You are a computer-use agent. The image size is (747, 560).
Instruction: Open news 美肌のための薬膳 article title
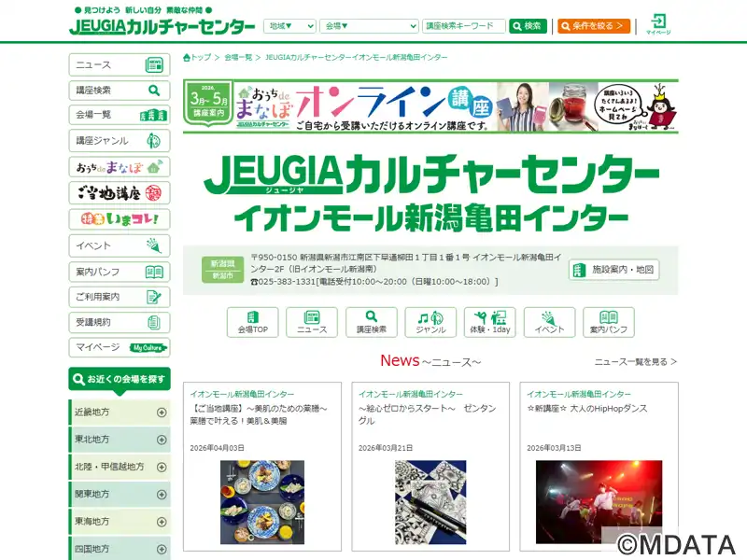click(x=259, y=414)
